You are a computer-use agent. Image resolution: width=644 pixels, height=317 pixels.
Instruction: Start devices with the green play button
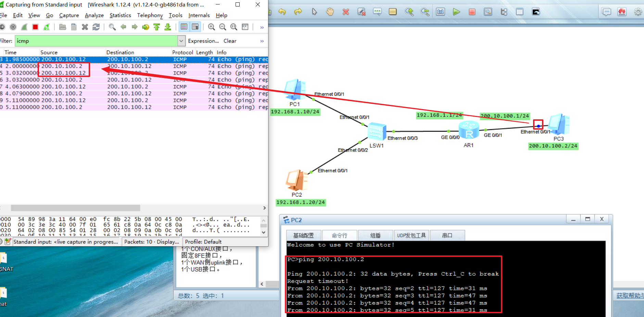pos(456,12)
